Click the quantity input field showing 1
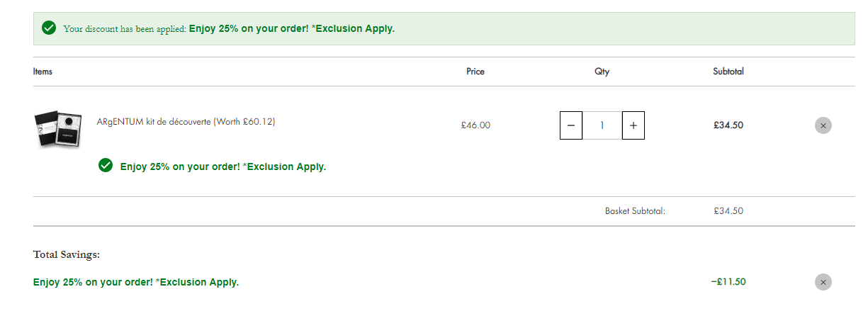 [602, 125]
